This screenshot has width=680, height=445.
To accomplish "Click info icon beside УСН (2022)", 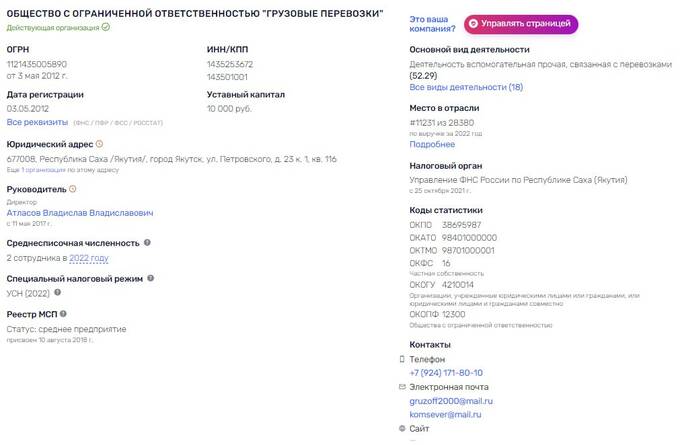I will 57,292.
